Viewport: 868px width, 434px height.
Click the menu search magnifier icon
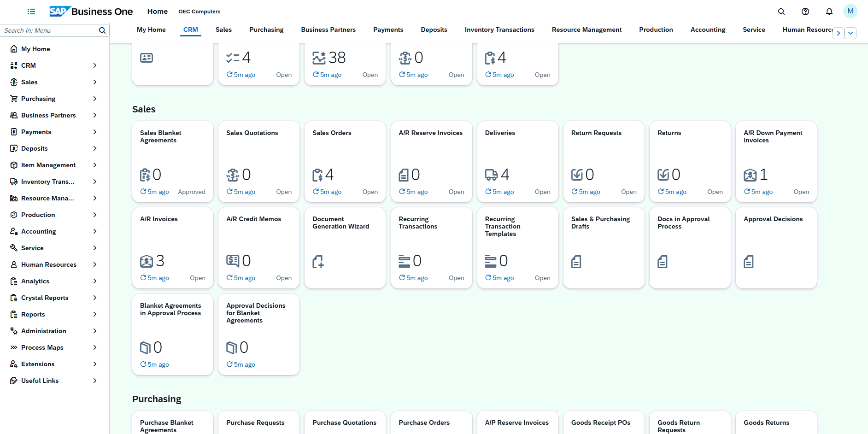coord(102,30)
